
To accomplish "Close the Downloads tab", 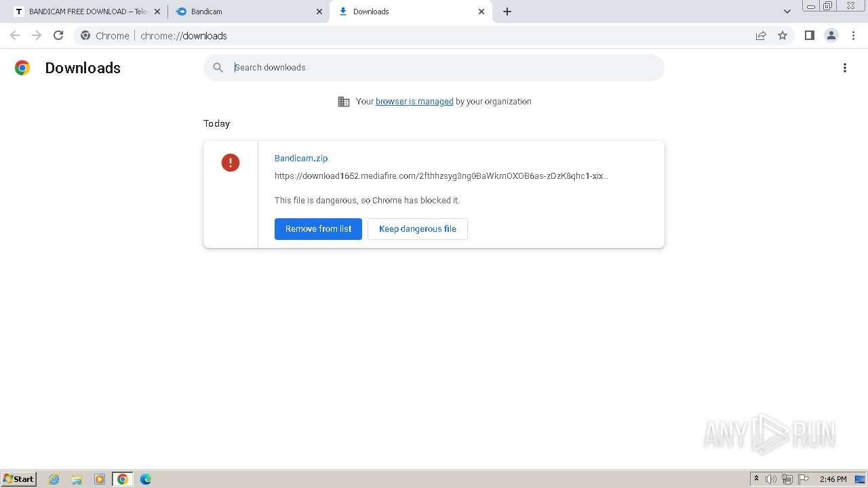I will tap(481, 12).
